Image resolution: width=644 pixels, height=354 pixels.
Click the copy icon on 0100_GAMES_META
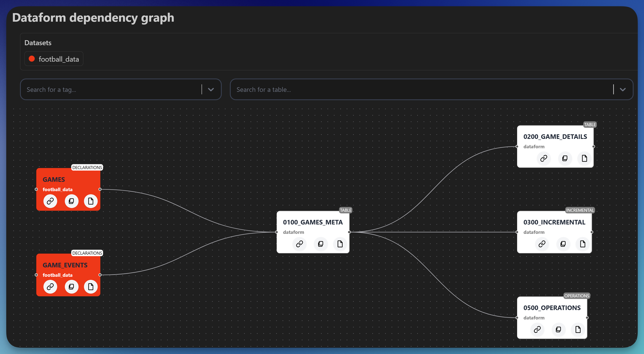[320, 244]
